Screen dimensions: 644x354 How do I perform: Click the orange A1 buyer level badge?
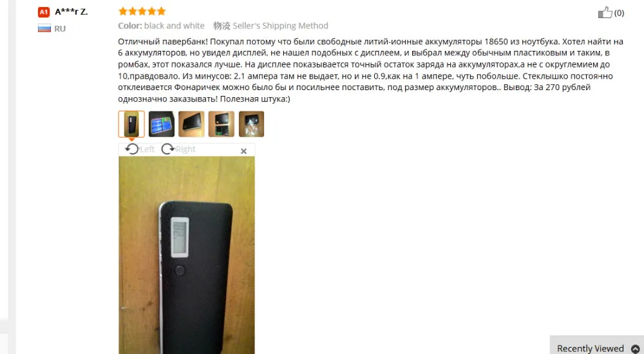[44, 12]
